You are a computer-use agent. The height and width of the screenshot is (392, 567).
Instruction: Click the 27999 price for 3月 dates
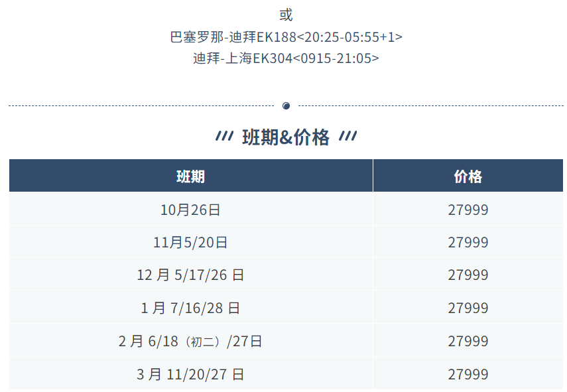coord(468,374)
